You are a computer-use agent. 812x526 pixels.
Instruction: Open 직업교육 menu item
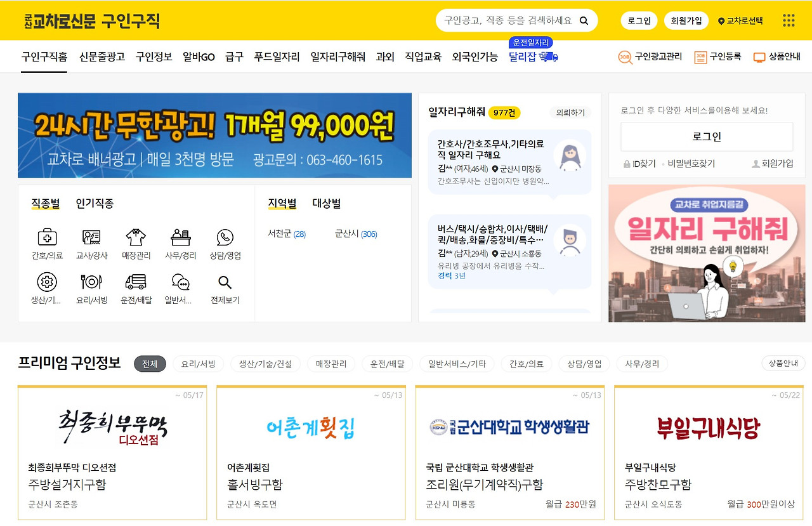(423, 56)
